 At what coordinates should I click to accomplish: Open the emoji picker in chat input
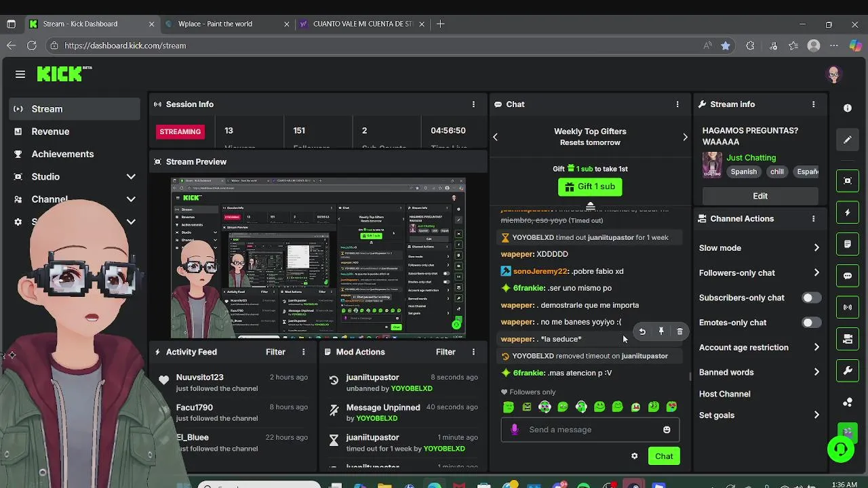point(667,430)
